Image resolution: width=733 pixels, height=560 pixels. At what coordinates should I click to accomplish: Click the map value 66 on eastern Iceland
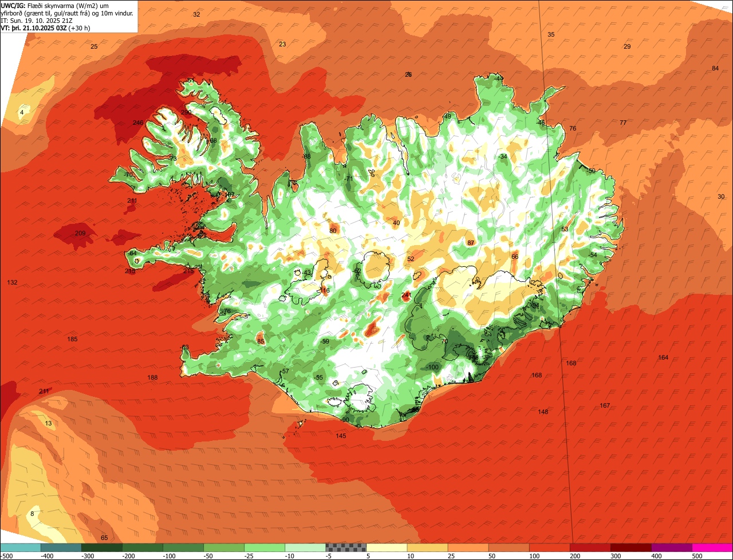[x=515, y=257]
